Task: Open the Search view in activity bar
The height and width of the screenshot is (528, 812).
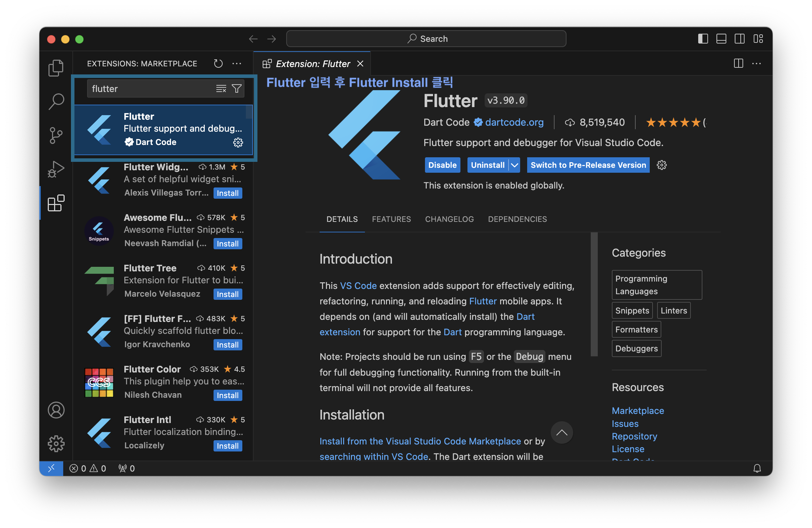Action: pyautogui.click(x=56, y=101)
